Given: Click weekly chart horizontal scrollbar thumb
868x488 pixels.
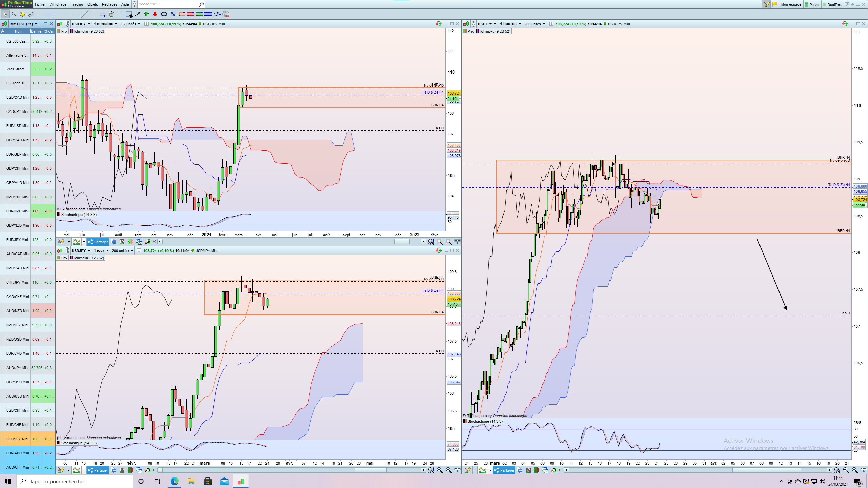Looking at the screenshot, I should pos(402,242).
